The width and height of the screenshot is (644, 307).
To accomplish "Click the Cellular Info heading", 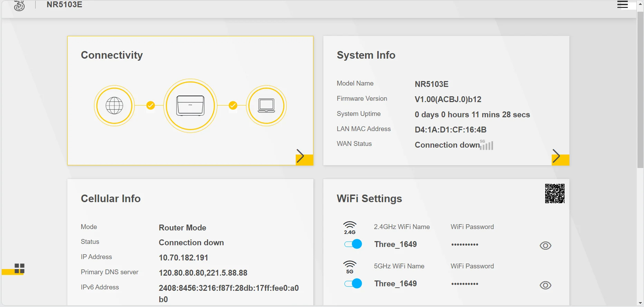I will point(111,199).
